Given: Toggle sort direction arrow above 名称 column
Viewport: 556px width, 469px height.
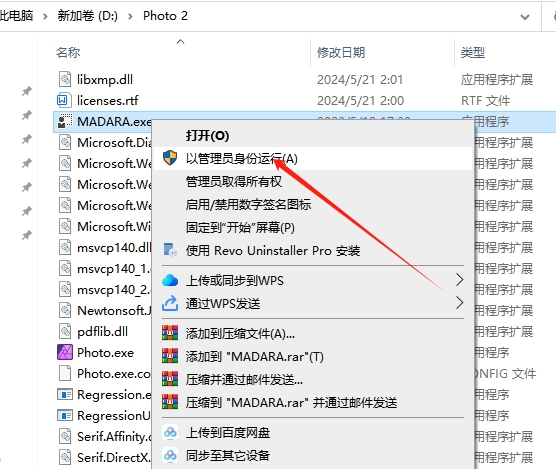Looking at the screenshot, I should click(x=180, y=41).
